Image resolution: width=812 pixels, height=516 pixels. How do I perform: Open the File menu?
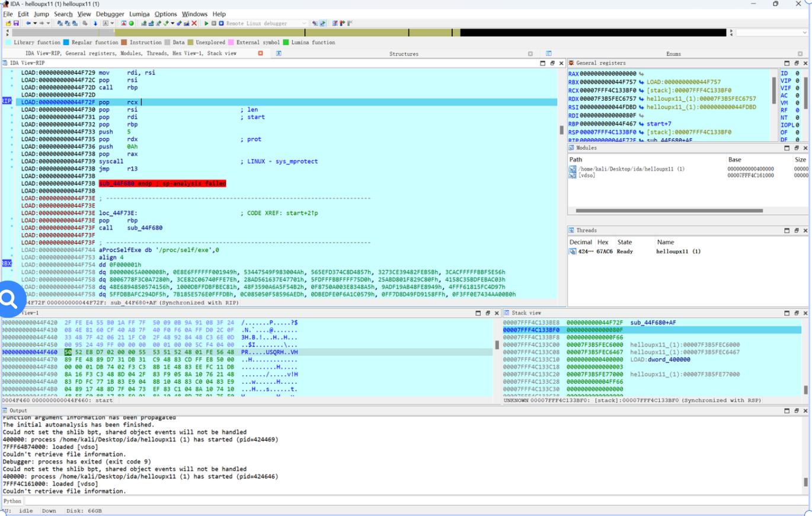tap(8, 14)
